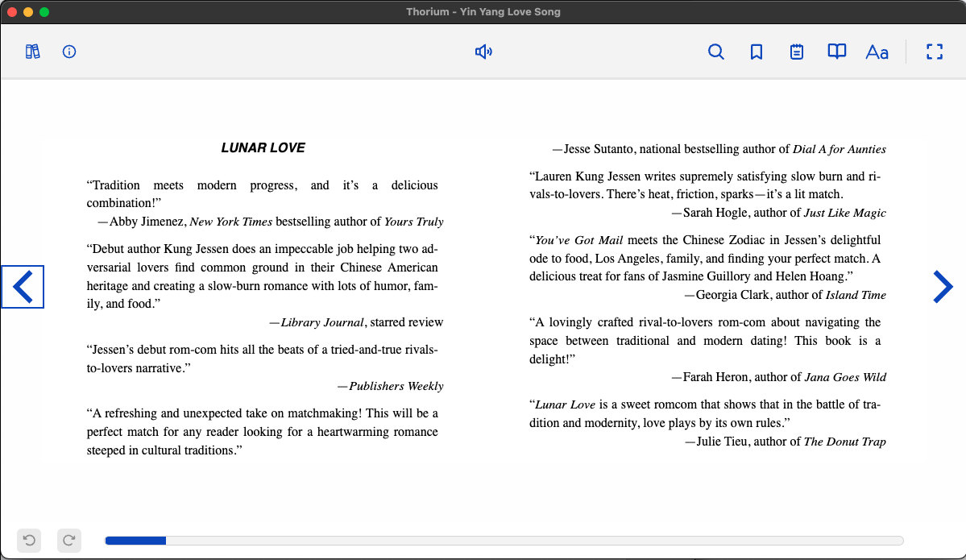
Task: Enable fullscreen mode
Action: pyautogui.click(x=934, y=52)
